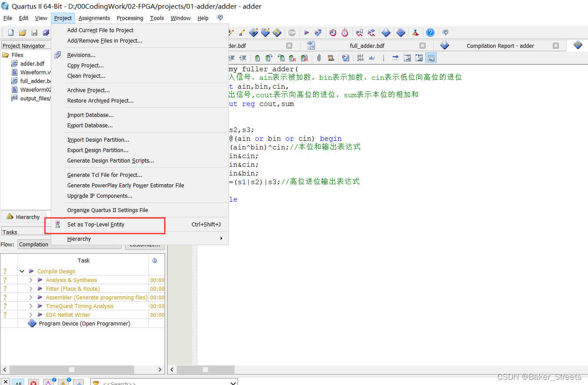
Task: Open the Help blue question-mark icon
Action: point(430,33)
